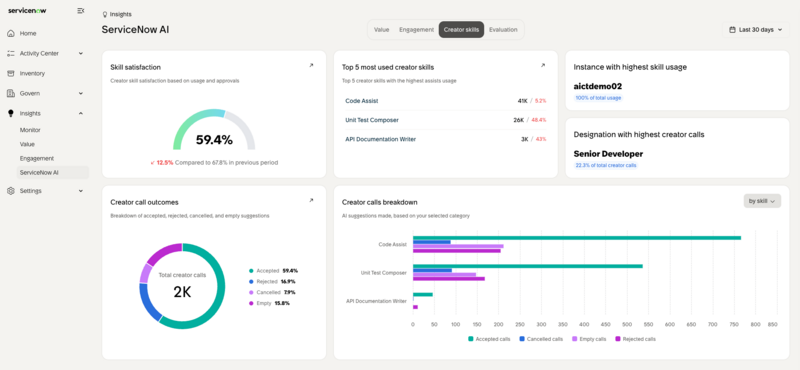Click the 100% of total usage badge
Image resolution: width=800 pixels, height=370 pixels.
598,97
